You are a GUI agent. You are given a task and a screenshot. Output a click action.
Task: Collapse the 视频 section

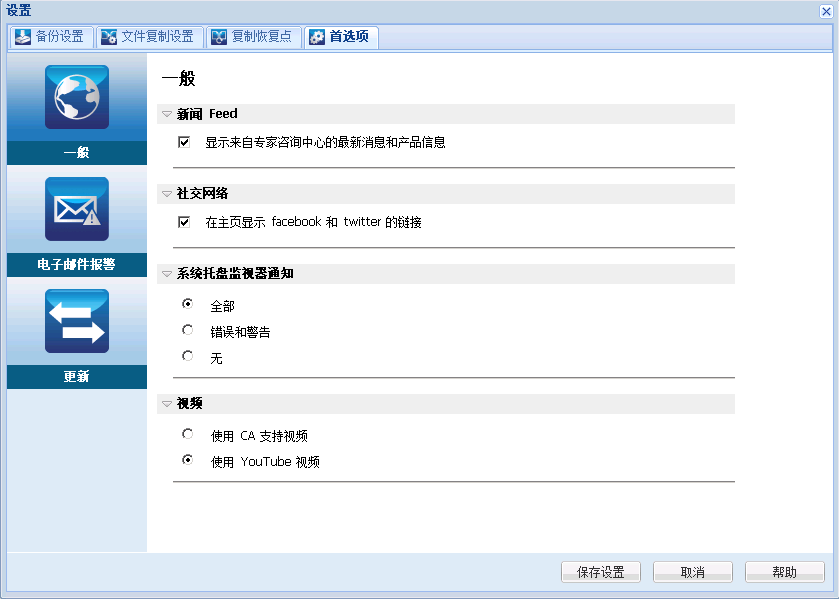coord(166,403)
